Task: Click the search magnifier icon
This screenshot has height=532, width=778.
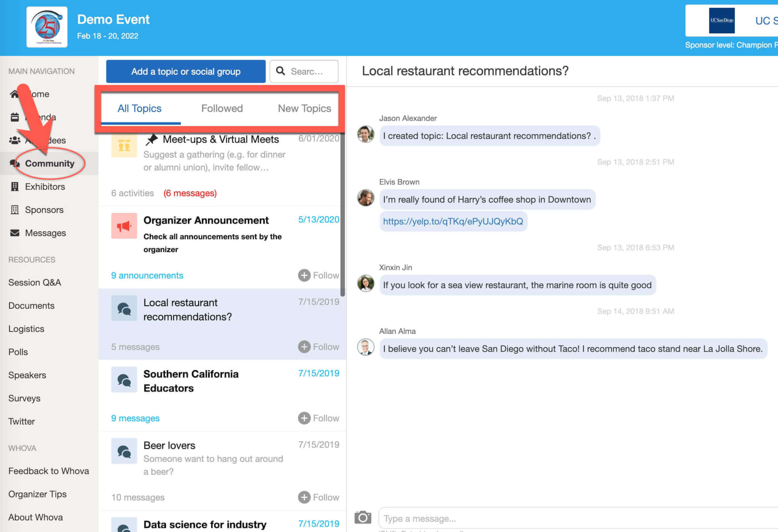Action: click(x=280, y=71)
